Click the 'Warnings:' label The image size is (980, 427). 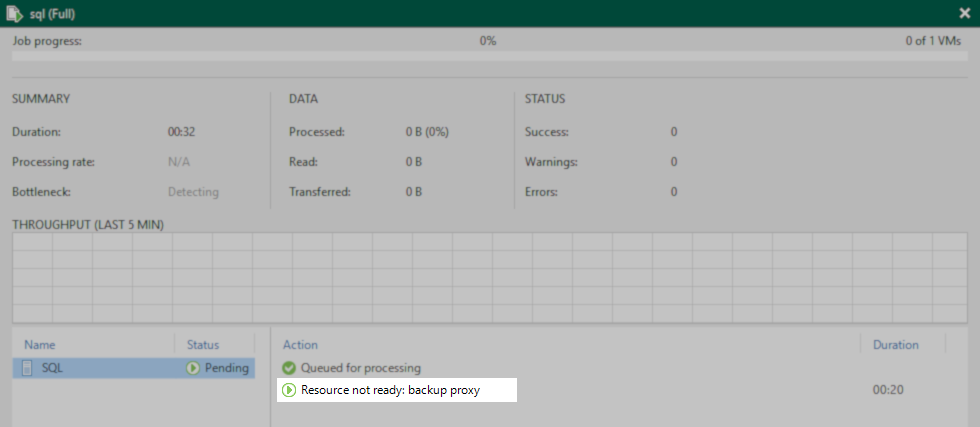coord(551,162)
